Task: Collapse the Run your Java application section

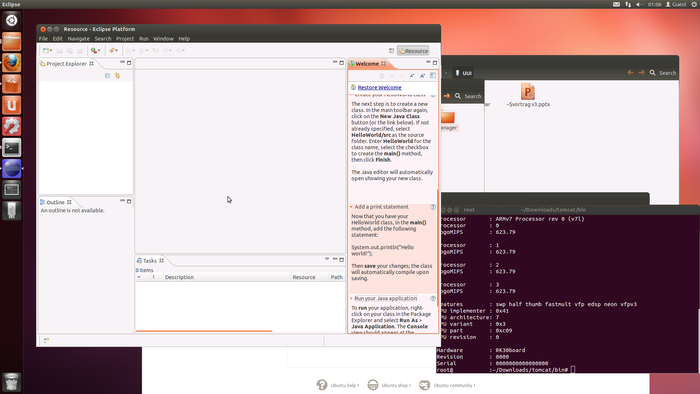Action: [x=351, y=298]
